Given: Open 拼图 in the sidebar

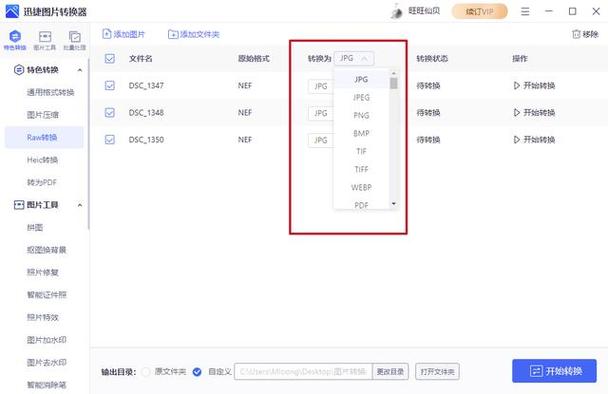Looking at the screenshot, I should (35, 227).
